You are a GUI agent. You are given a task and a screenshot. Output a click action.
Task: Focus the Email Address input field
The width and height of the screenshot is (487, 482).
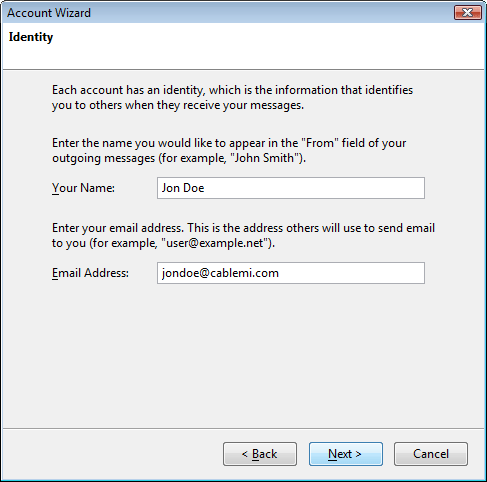(291, 273)
